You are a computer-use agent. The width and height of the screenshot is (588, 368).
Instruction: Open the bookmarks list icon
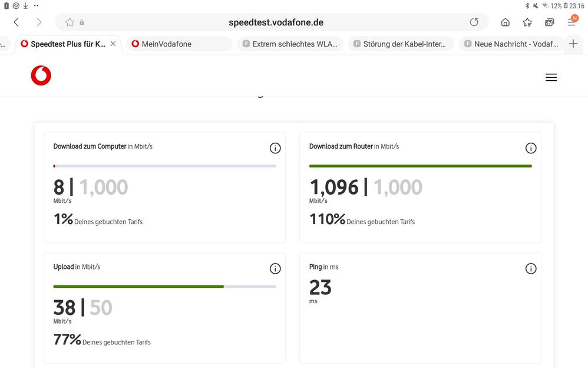coord(527,22)
